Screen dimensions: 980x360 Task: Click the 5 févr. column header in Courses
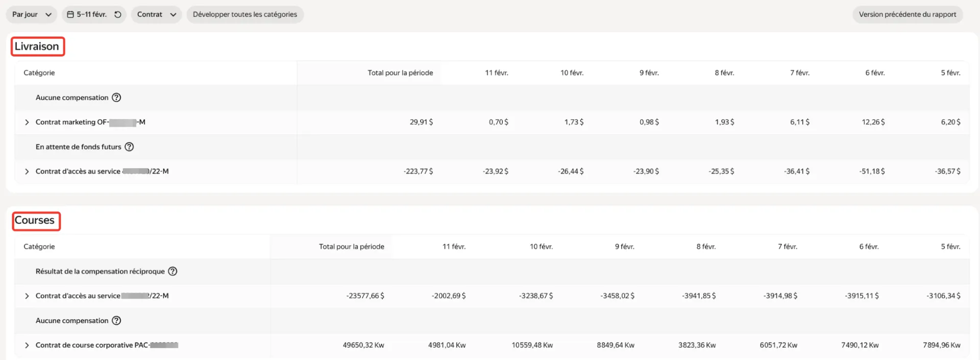tap(951, 247)
